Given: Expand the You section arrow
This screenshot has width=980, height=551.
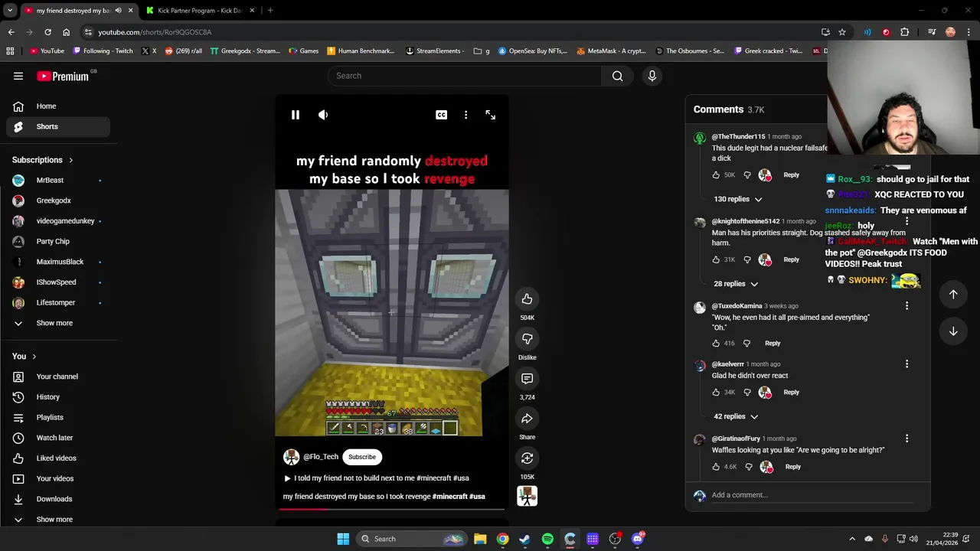Looking at the screenshot, I should [34, 357].
